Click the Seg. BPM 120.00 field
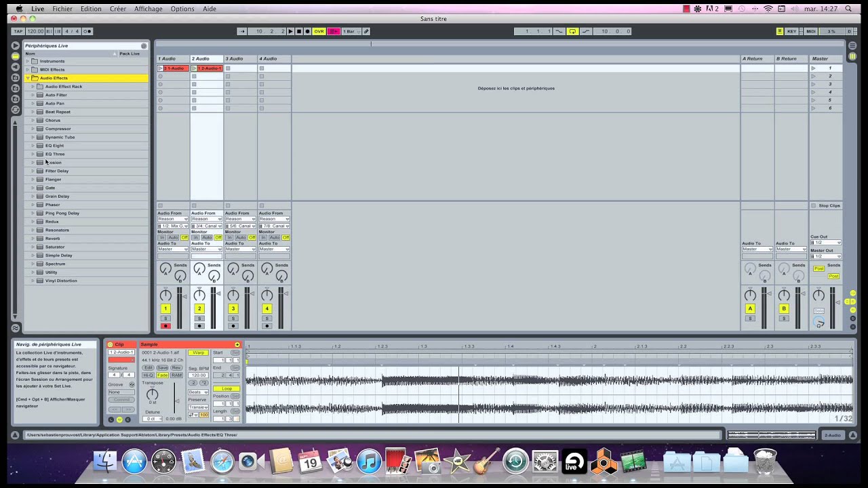This screenshot has height=488, width=868. point(198,375)
